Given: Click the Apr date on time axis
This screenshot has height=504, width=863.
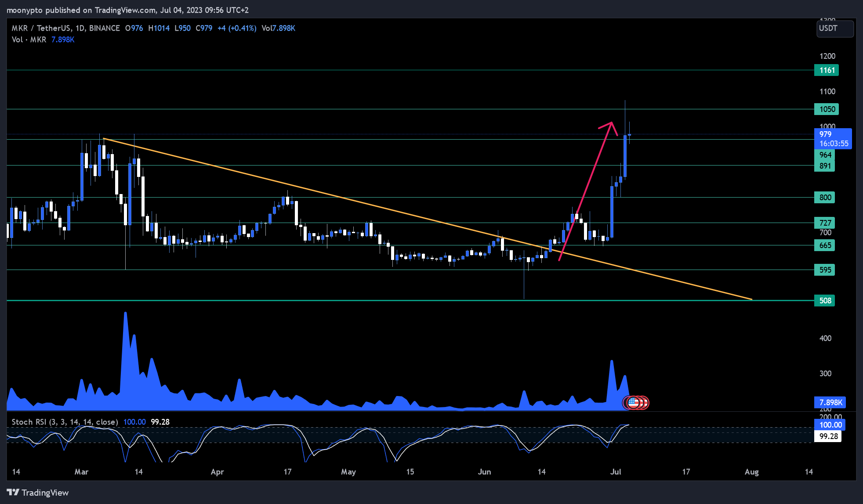Looking at the screenshot, I should (x=217, y=472).
